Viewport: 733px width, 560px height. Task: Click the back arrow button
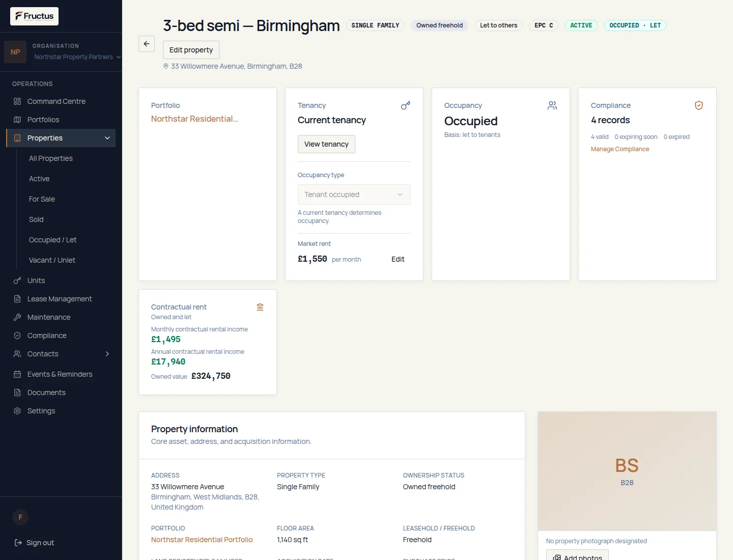(147, 44)
